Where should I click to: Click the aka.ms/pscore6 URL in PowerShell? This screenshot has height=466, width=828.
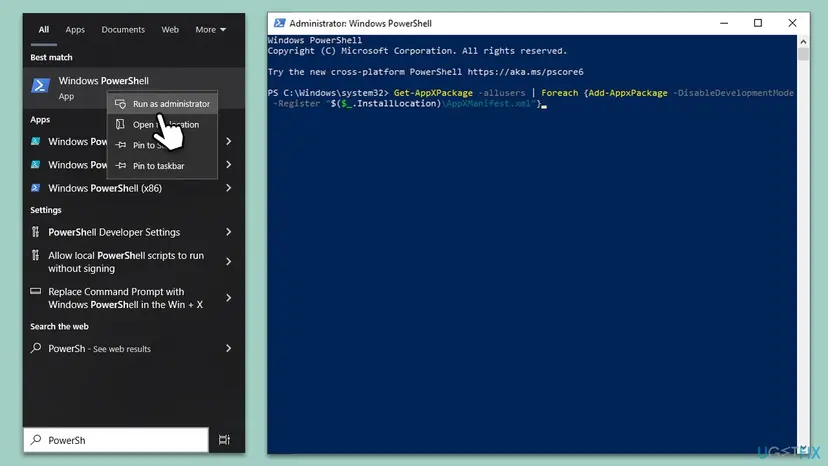click(525, 72)
